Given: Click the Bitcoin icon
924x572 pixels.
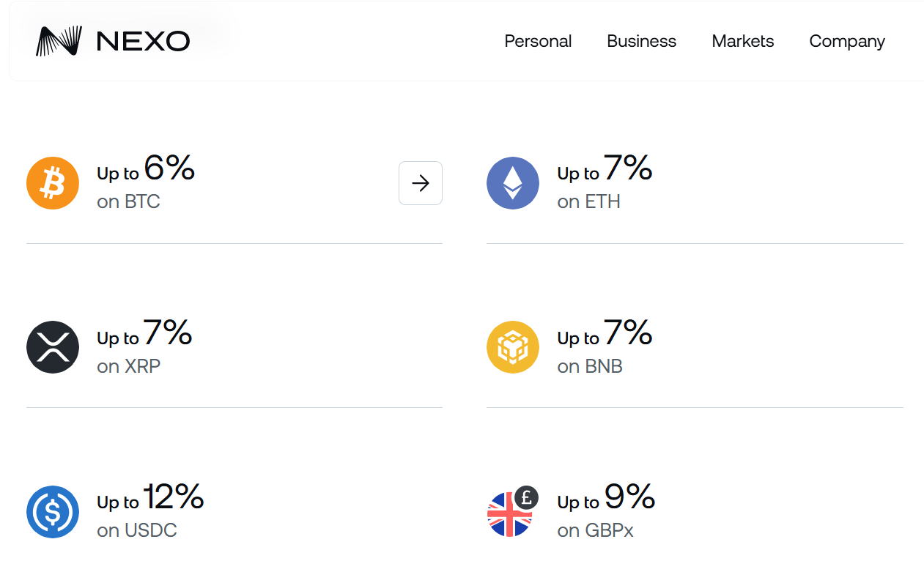Looking at the screenshot, I should point(52,182).
